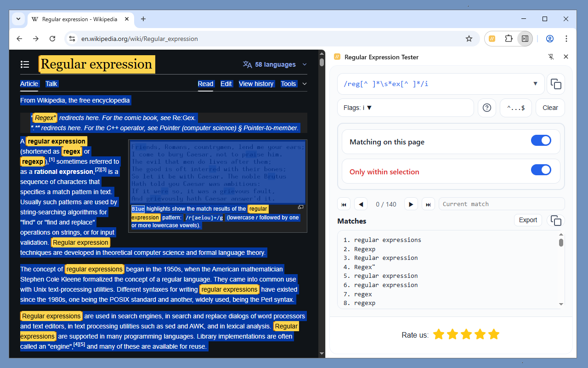This screenshot has height=368, width=588.
Task: Switch to the Talk tab
Action: tap(51, 84)
